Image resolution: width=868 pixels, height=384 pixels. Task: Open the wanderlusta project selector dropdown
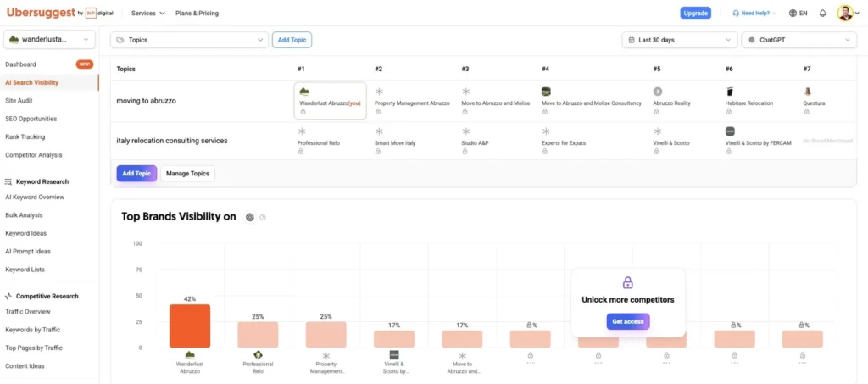tap(50, 39)
